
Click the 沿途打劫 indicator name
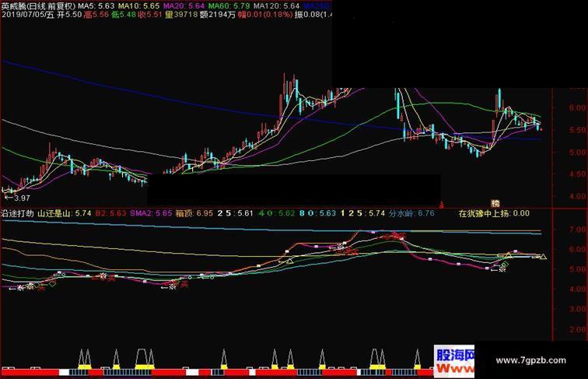[x=17, y=213]
